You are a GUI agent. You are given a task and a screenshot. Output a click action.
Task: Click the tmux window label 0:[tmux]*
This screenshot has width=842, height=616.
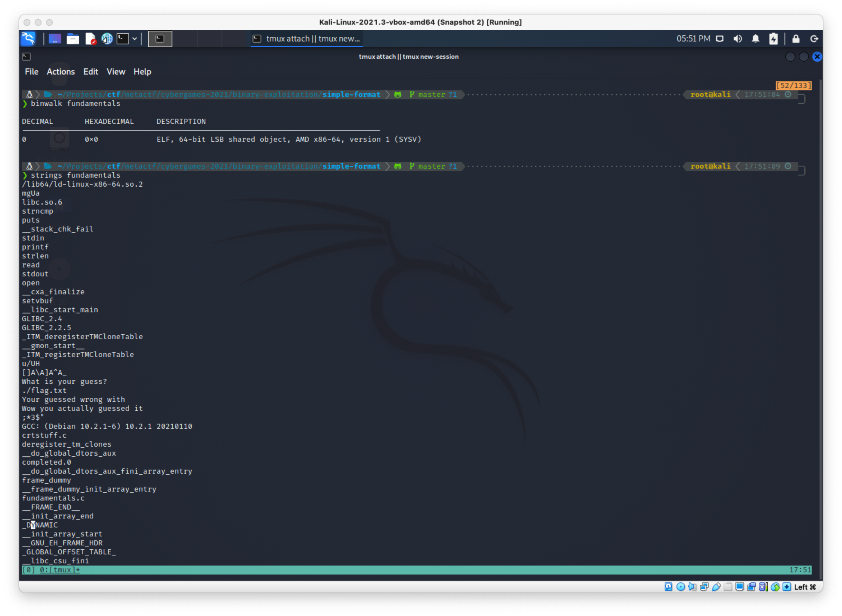click(60, 570)
